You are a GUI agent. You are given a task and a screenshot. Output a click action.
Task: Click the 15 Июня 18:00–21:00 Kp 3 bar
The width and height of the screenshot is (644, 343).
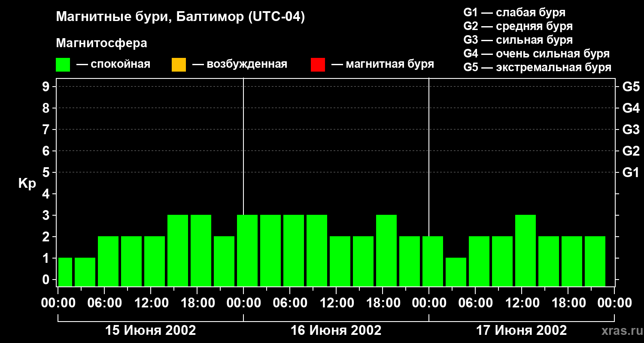click(x=201, y=250)
